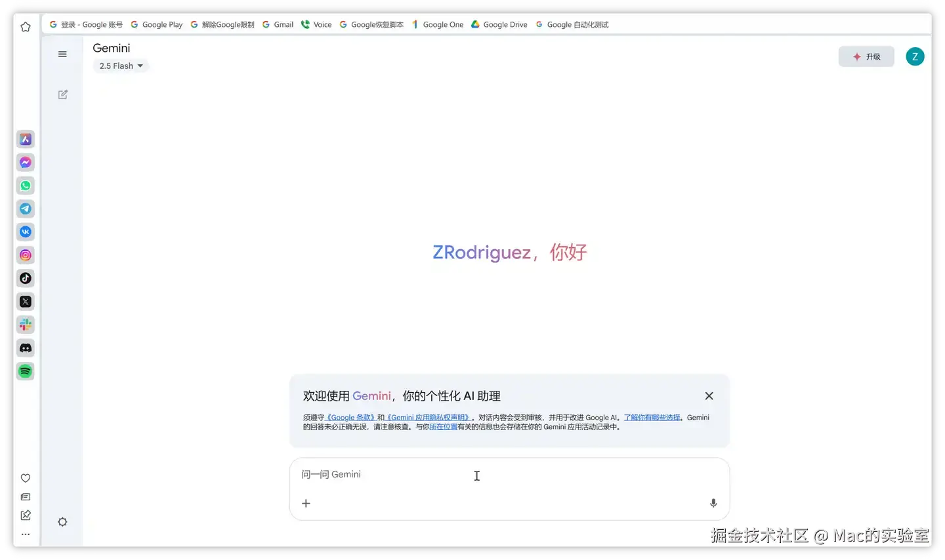945x560 pixels.
Task: Open TikTok from the browser sidebar
Action: pos(26,278)
